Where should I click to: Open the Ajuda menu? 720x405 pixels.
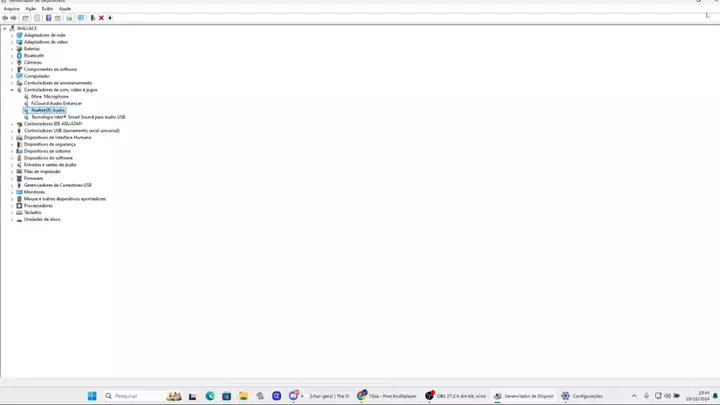(64, 9)
